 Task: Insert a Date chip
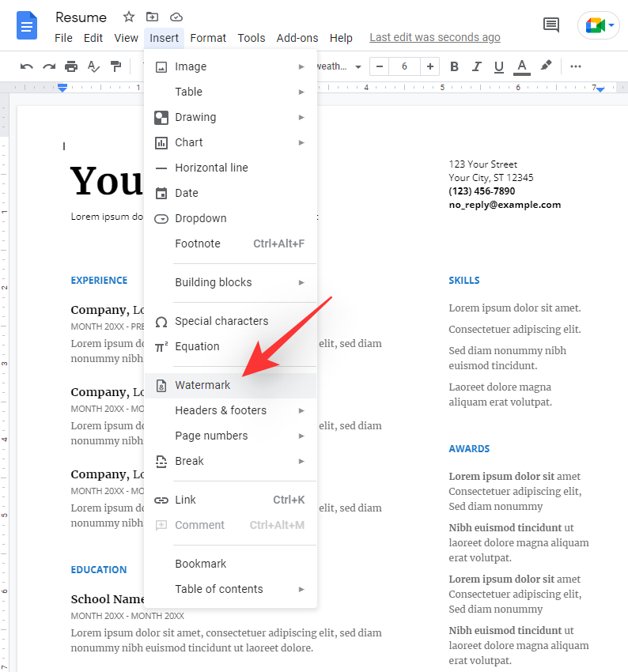(231, 193)
